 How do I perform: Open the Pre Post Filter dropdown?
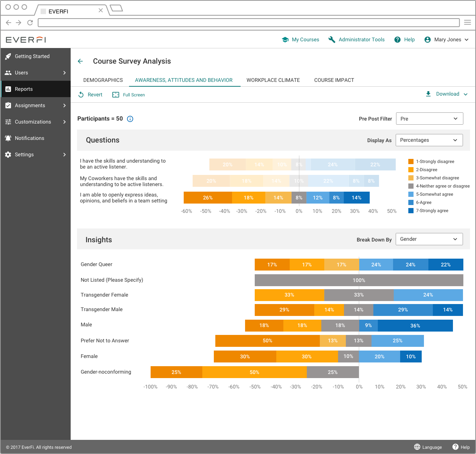[x=430, y=119]
